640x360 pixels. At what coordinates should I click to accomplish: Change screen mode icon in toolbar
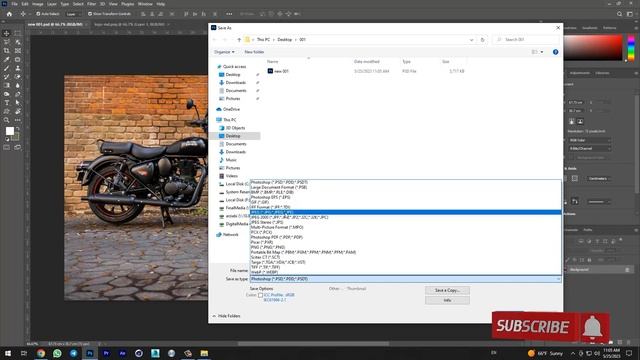click(x=18, y=147)
